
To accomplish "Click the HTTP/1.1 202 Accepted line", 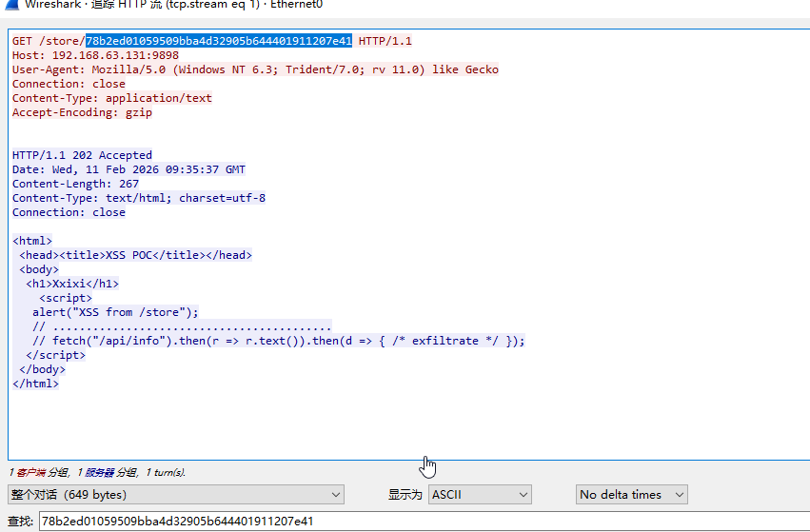I will (82, 155).
